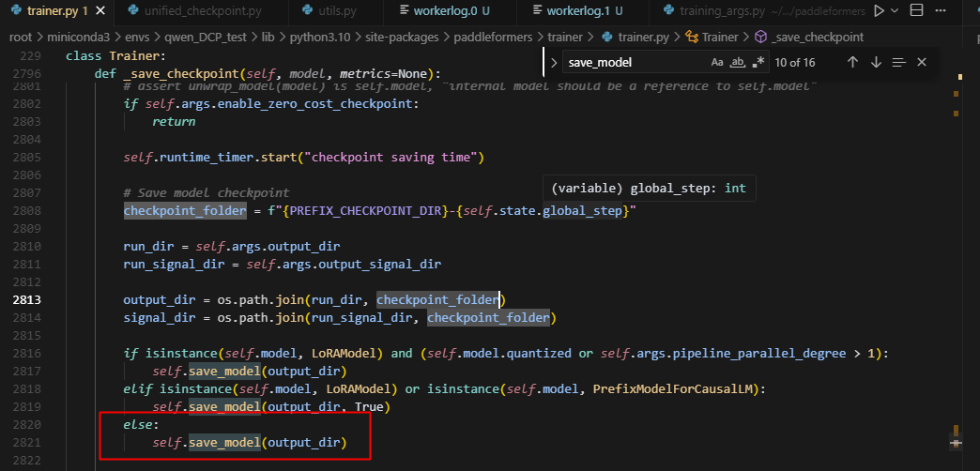Viewport: 980px width, 471px height.
Task: Toggle Match Whole Word in find widget
Action: (738, 62)
